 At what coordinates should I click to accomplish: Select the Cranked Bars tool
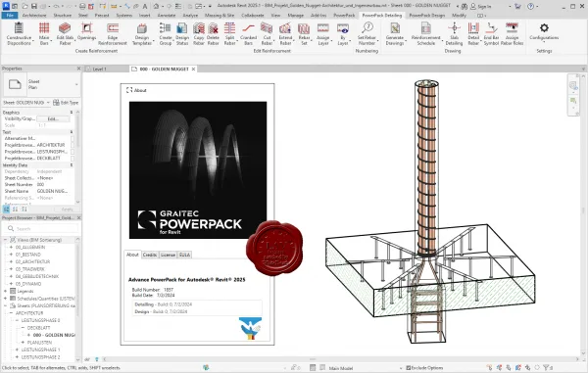click(x=248, y=33)
